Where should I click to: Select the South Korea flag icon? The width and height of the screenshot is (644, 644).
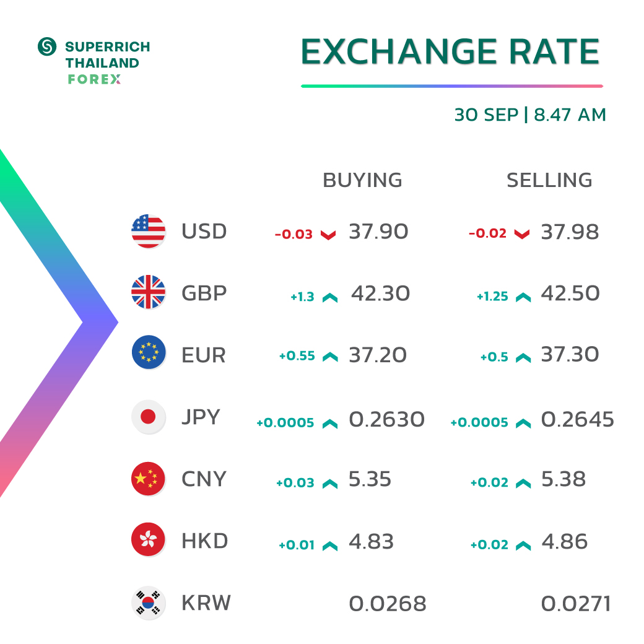coord(148,603)
